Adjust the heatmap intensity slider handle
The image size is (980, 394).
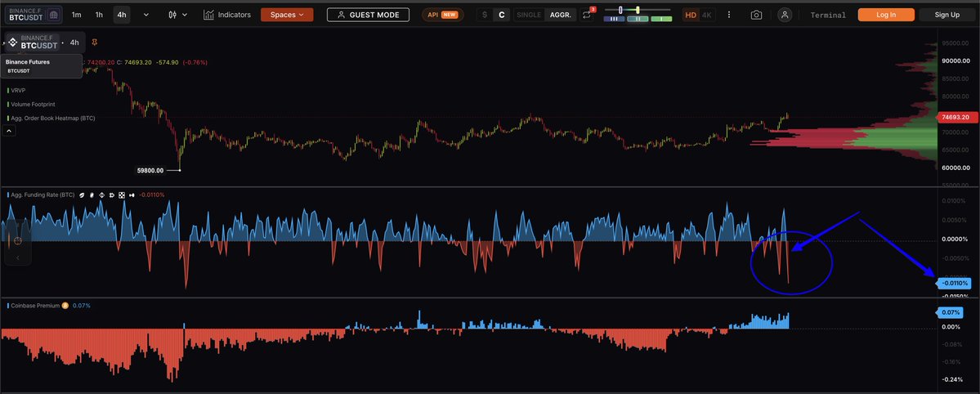click(621, 10)
